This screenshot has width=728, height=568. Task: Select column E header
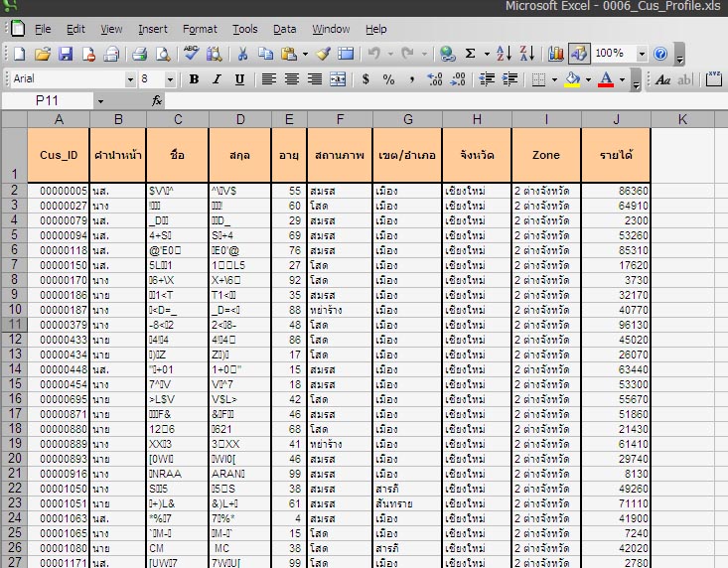click(289, 120)
